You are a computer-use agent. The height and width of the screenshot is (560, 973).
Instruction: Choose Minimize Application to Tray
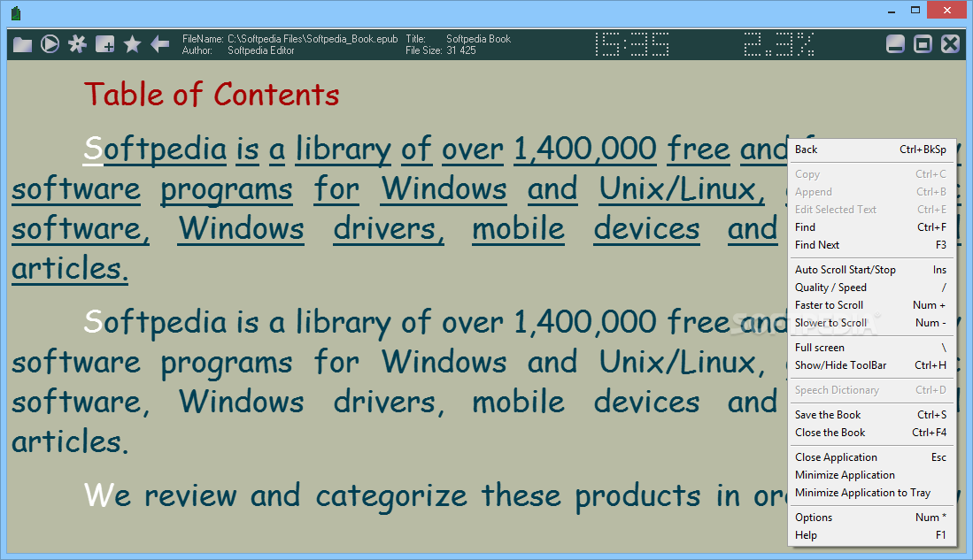(x=870, y=493)
